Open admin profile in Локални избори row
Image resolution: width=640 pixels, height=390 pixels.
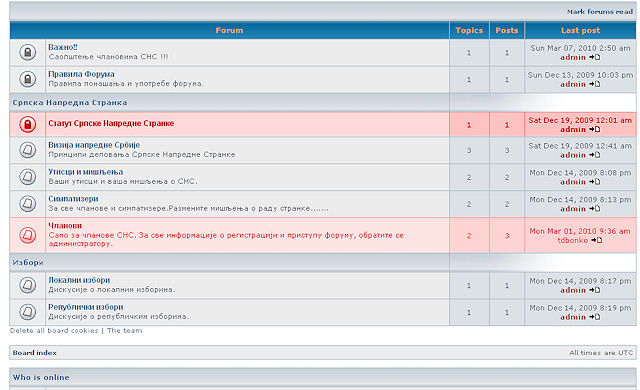(x=573, y=290)
